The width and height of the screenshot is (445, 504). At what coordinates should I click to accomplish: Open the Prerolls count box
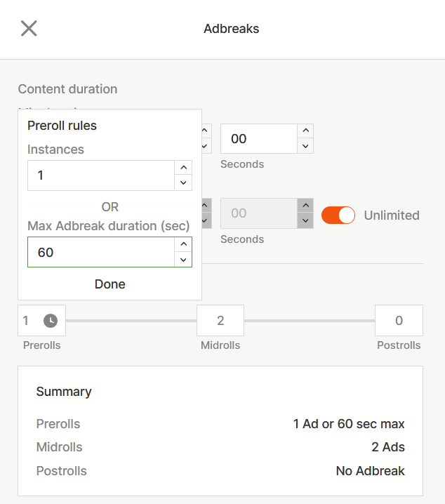click(x=28, y=321)
